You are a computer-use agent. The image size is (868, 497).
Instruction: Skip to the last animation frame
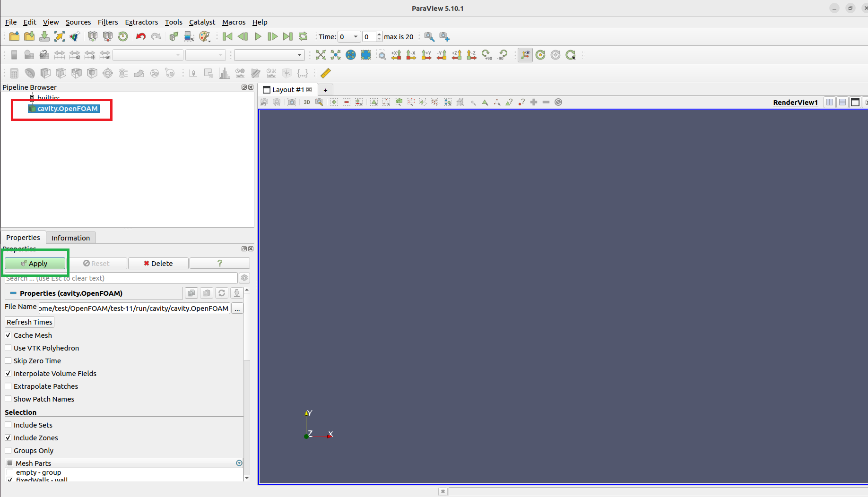(287, 36)
